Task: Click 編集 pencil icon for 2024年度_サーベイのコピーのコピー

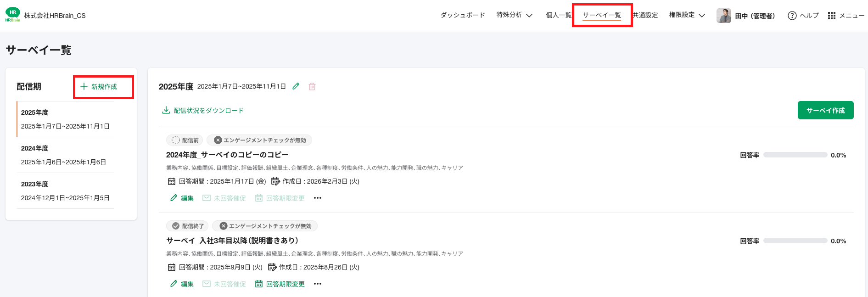Action: 174,198
